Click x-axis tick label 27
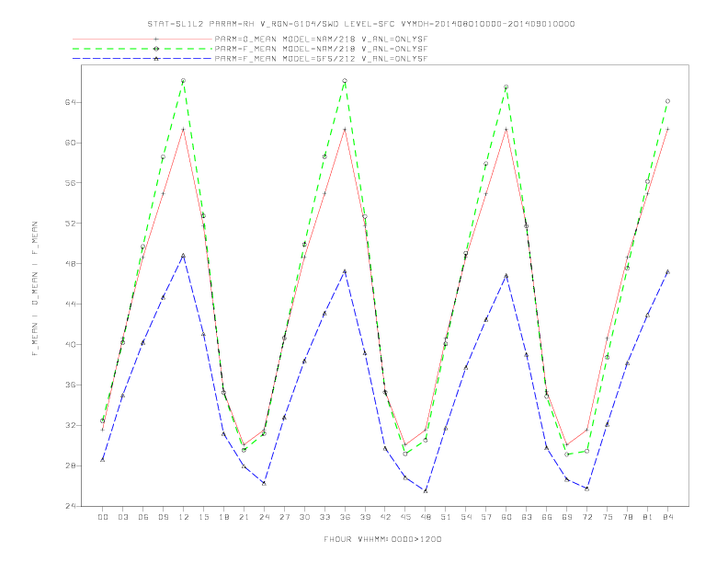This screenshot has width=728, height=563. pos(284,517)
